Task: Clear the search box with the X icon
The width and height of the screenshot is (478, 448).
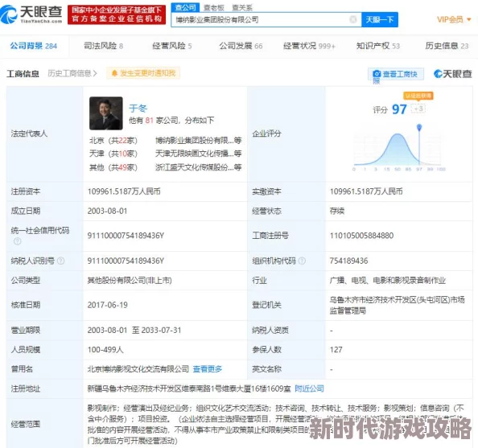Action: tap(353, 19)
